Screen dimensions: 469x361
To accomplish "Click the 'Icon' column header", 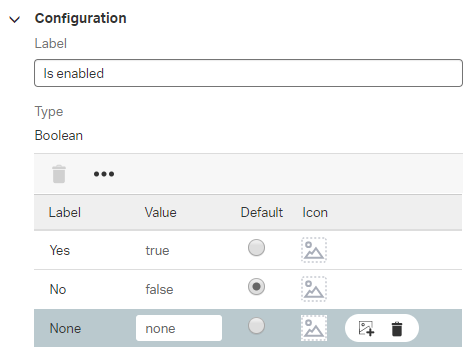I will tap(315, 212).
